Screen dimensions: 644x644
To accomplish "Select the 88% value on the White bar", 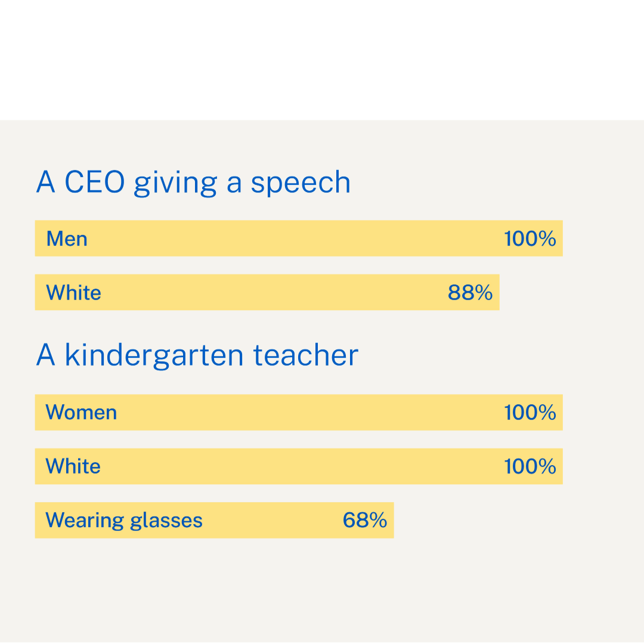I will (470, 293).
